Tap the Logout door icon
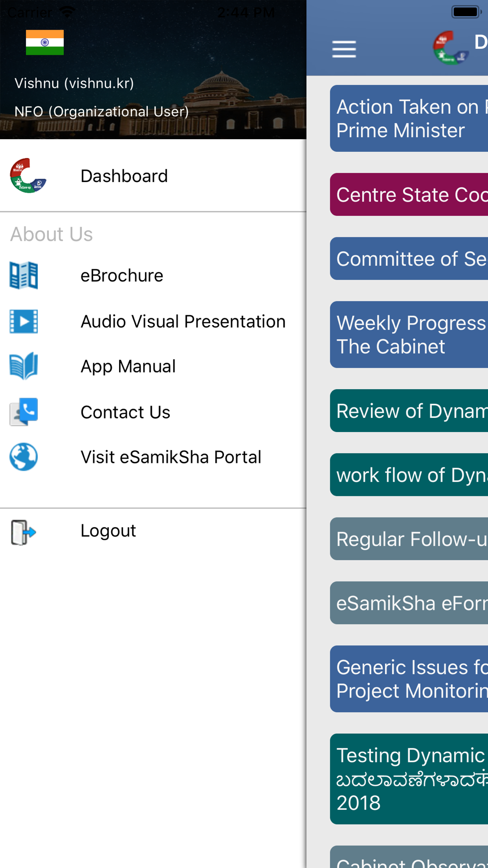This screenshot has width=488, height=868. [23, 532]
